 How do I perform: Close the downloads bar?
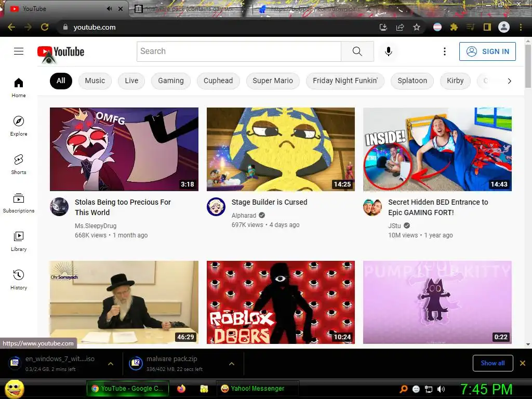click(x=523, y=363)
